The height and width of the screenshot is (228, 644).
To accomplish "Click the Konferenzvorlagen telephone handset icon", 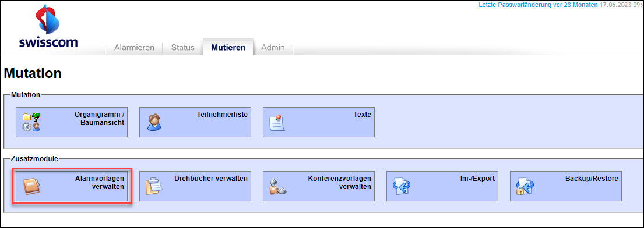I will point(277,187).
